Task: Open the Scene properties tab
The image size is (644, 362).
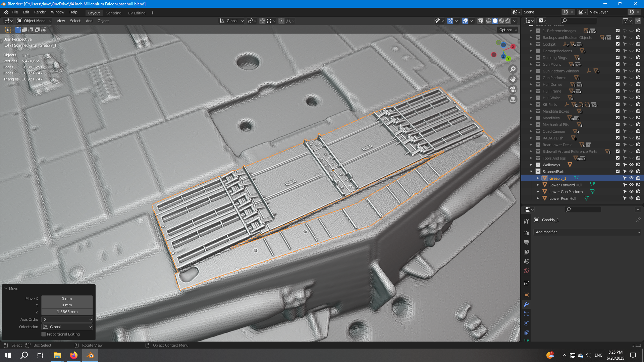Action: point(526,261)
